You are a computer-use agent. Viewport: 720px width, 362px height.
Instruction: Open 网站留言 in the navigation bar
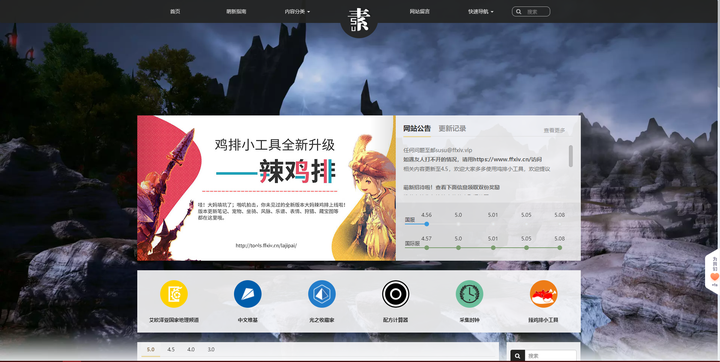click(x=420, y=12)
